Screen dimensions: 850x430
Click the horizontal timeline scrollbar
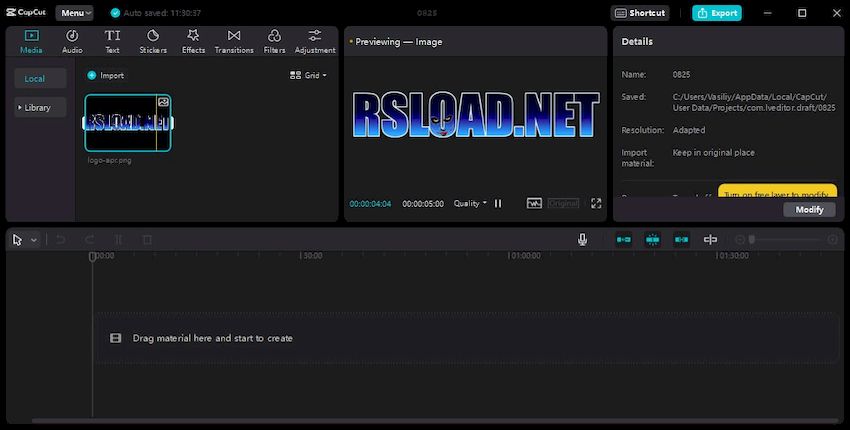tap(434, 421)
